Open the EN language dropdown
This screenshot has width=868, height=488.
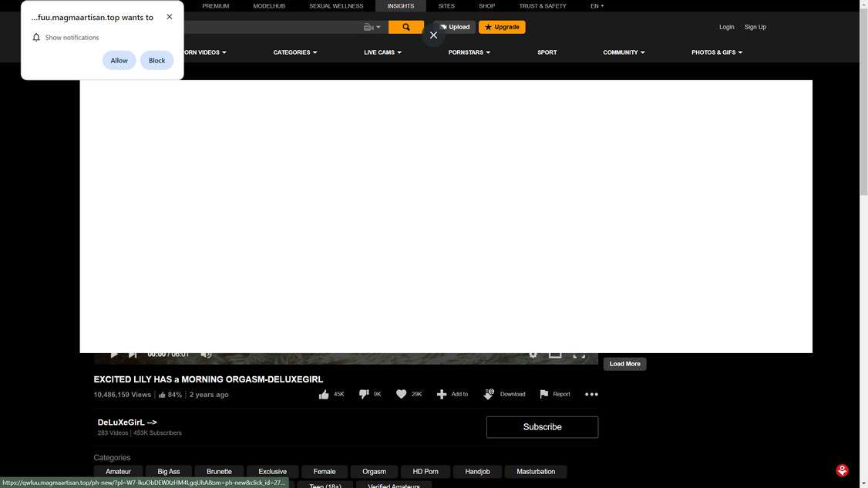pos(597,6)
